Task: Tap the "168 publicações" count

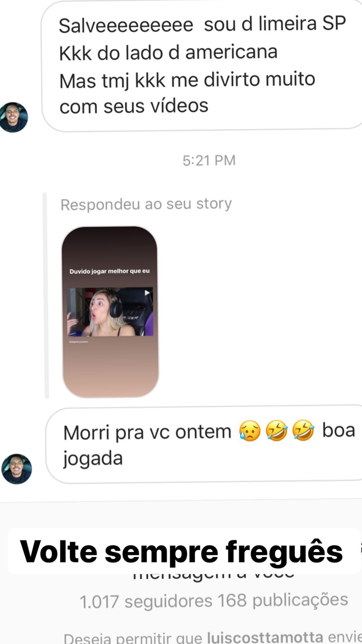Action: 283,600
